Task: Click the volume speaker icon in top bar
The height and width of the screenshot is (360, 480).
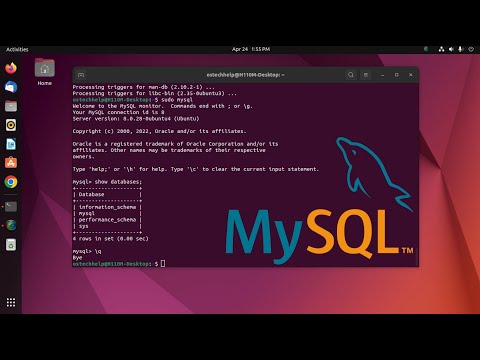Action: click(x=451, y=49)
